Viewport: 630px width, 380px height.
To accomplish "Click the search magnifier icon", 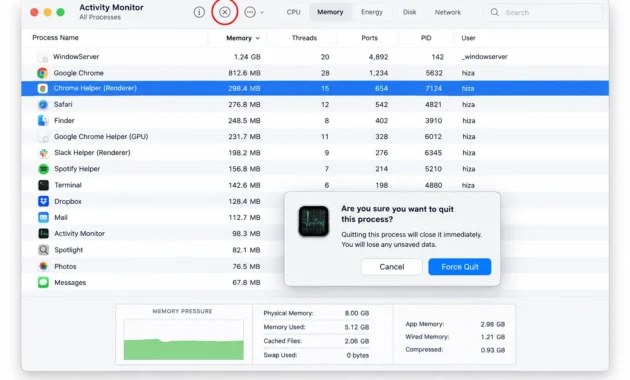I will click(x=495, y=12).
